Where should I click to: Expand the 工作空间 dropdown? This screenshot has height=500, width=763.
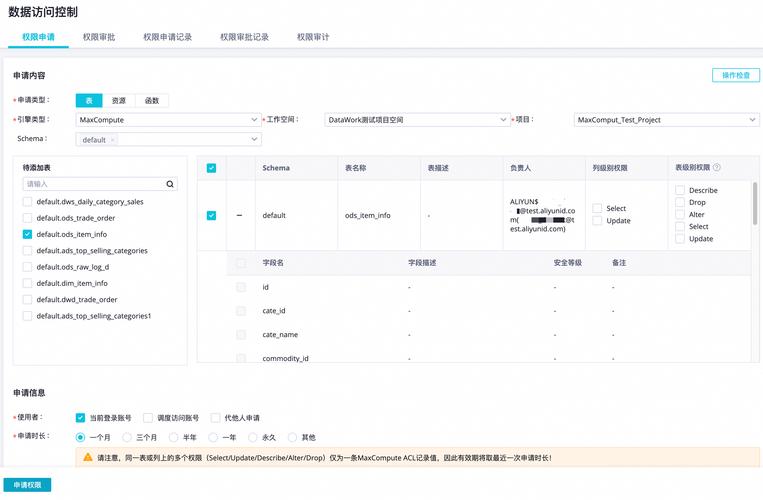(417, 120)
